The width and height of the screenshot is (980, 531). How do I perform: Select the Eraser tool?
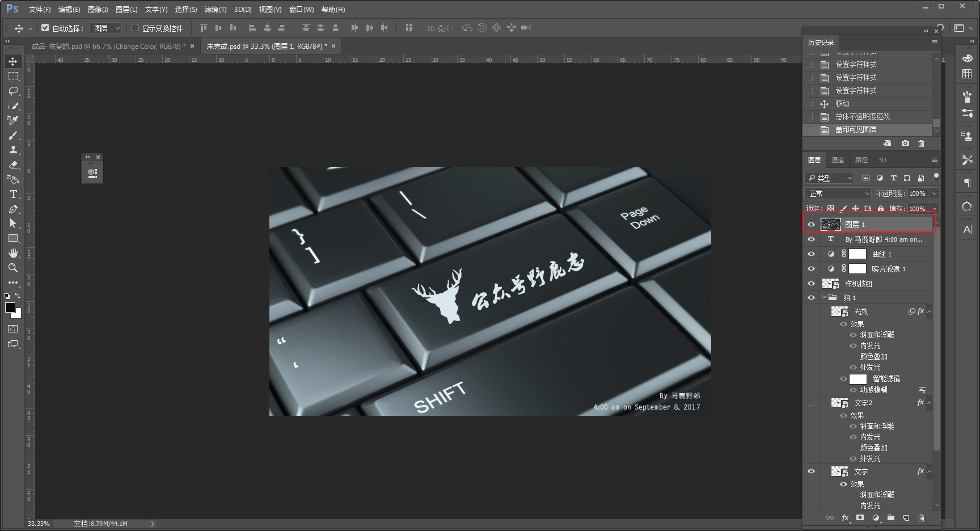point(12,165)
